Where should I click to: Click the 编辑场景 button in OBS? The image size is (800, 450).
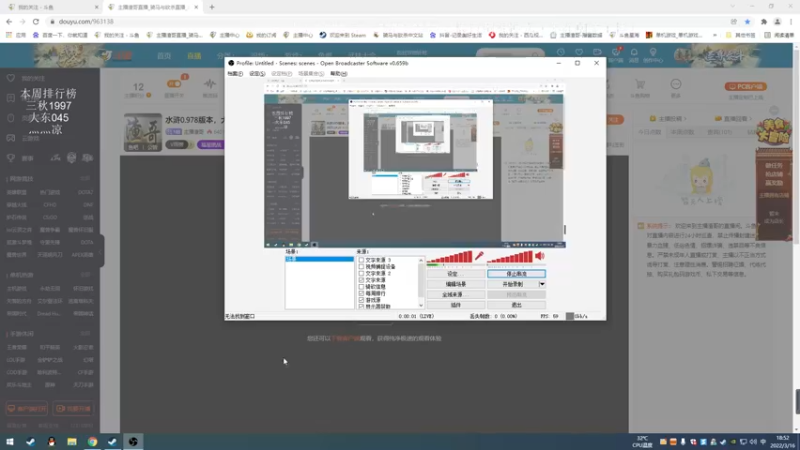455,284
